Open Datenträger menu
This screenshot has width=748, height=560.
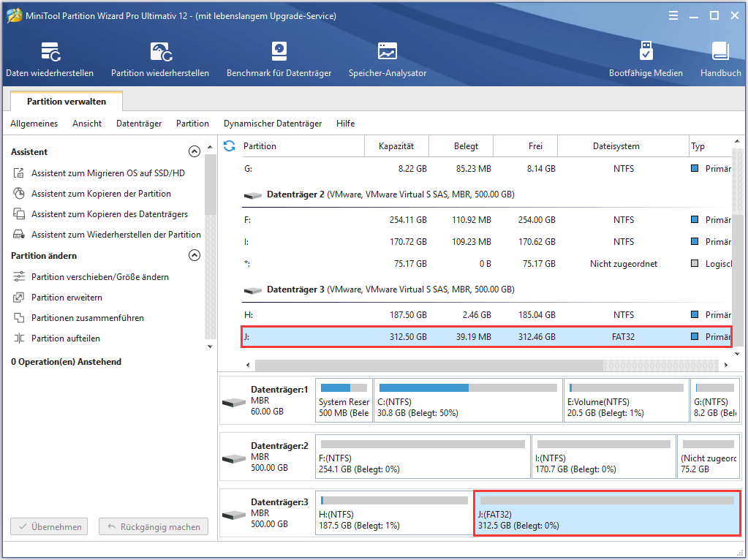139,124
